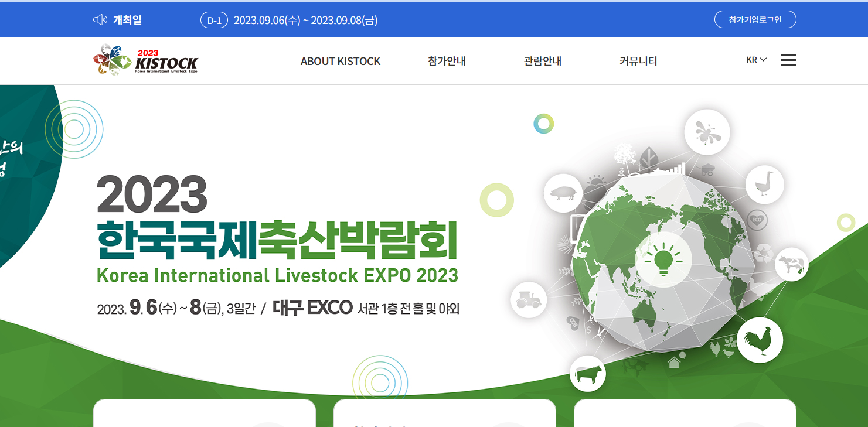The height and width of the screenshot is (427, 868).
Task: Click the 2023 KISTOCK logo
Action: 146,60
